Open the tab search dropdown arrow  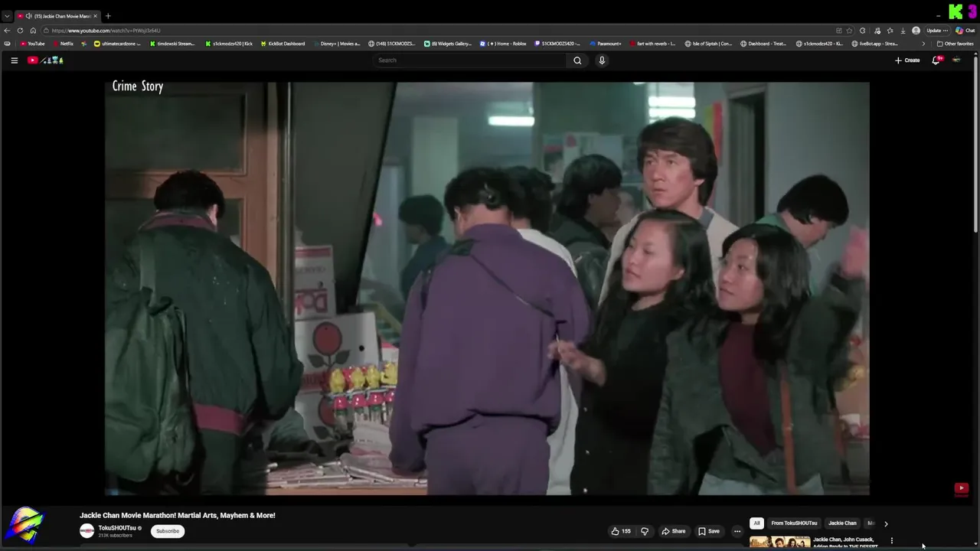coord(7,16)
